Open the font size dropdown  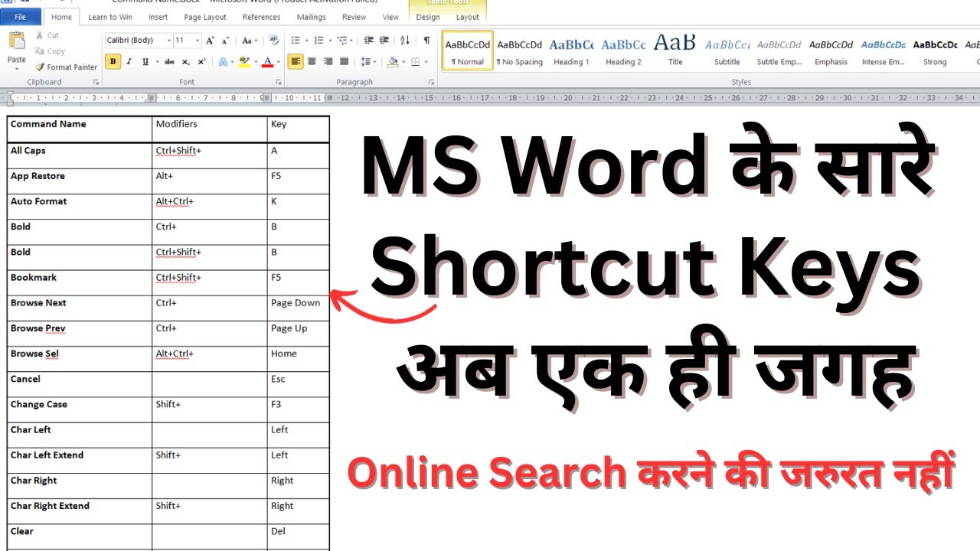click(198, 41)
